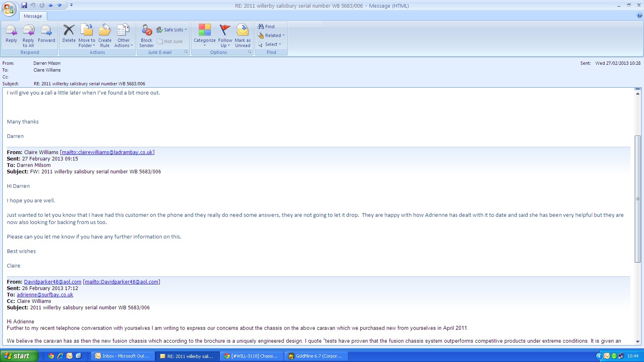
Task: Open the adrienne@surfbay.co.uk email link
Action: 45,295
